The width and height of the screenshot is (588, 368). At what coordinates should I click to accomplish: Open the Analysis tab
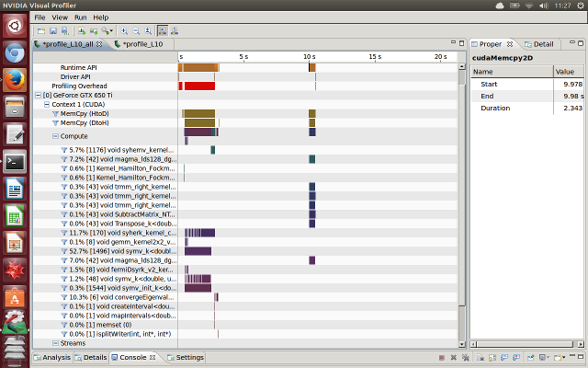tap(52, 358)
